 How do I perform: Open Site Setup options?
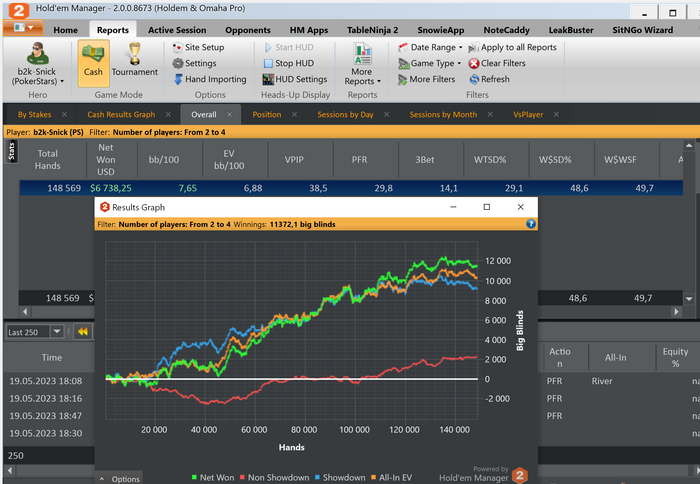[199, 47]
